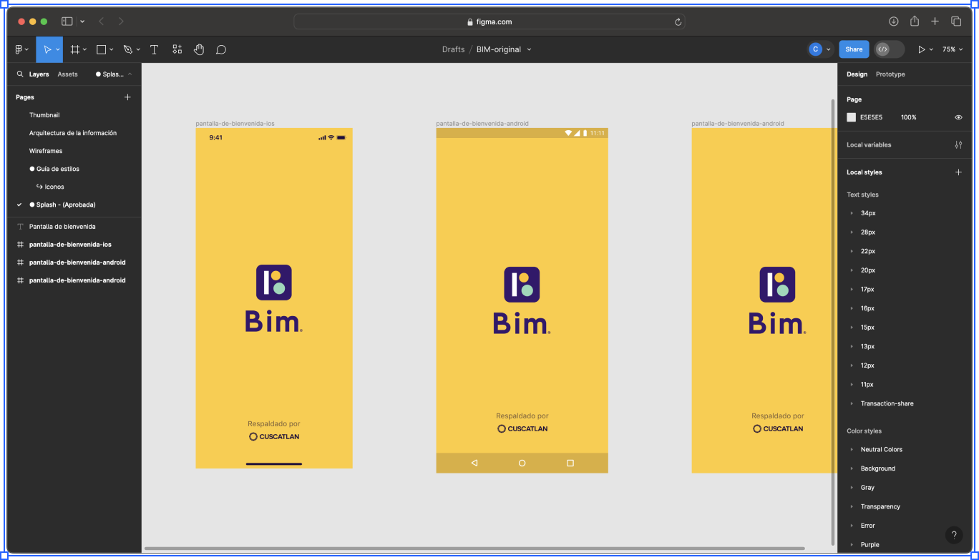Viewport: 979px width, 560px height.
Task: Select the Pen tool
Action: [127, 49]
